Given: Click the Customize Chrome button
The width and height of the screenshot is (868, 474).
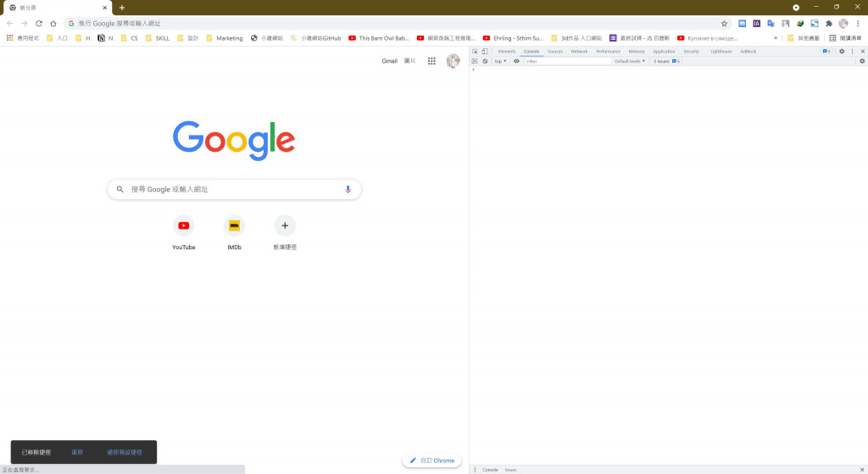Looking at the screenshot, I should pos(431,460).
